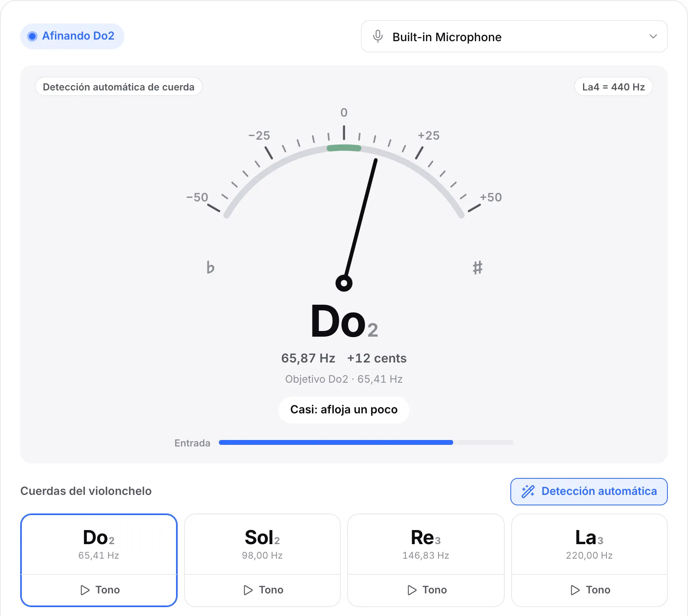
Task: Click the microphone icon
Action: click(x=378, y=36)
